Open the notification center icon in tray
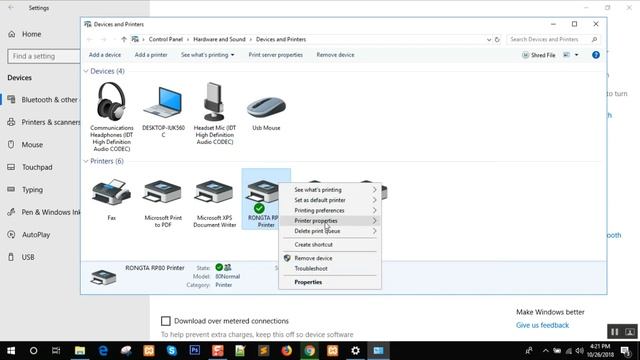The width and height of the screenshot is (640, 360). (625, 351)
